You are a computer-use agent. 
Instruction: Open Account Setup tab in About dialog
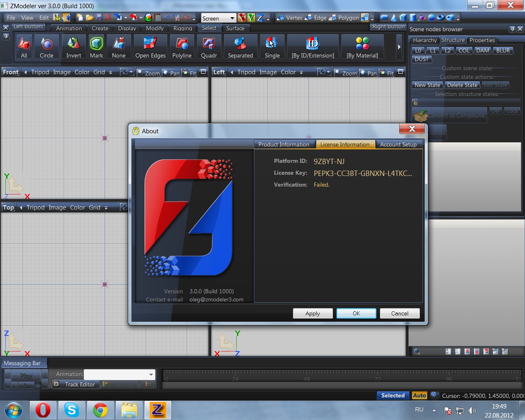point(398,144)
